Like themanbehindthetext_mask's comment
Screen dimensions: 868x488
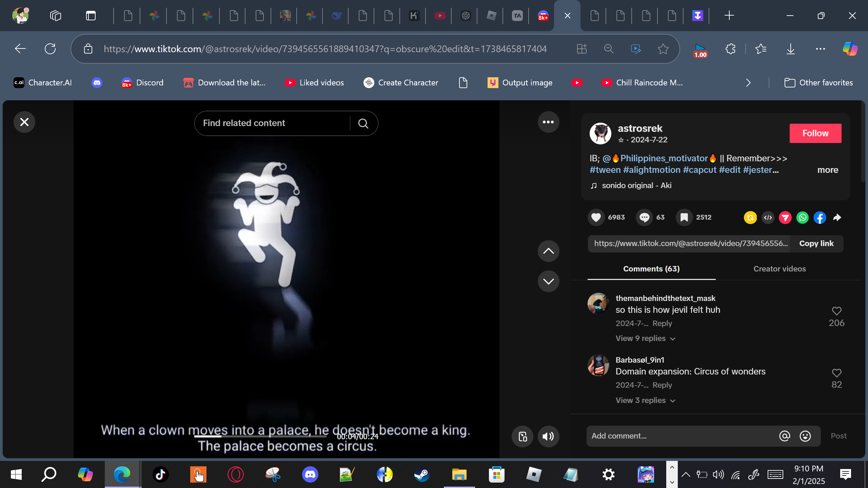click(x=836, y=311)
